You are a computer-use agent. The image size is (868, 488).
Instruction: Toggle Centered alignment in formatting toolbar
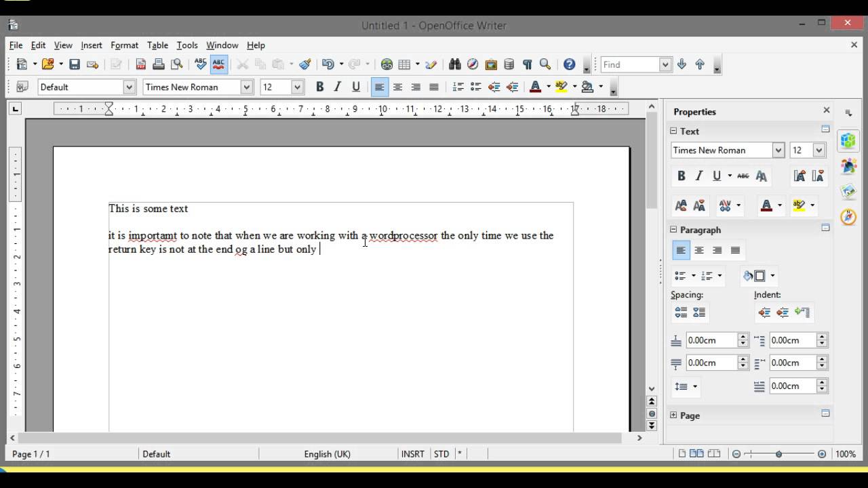click(x=397, y=87)
